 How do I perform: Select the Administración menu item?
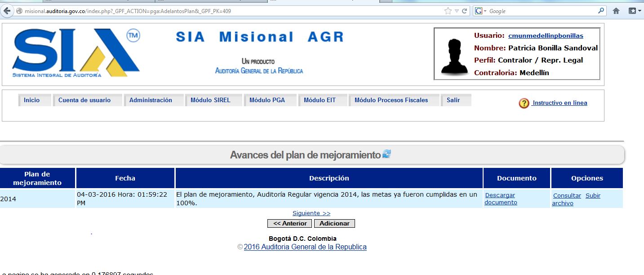[151, 100]
